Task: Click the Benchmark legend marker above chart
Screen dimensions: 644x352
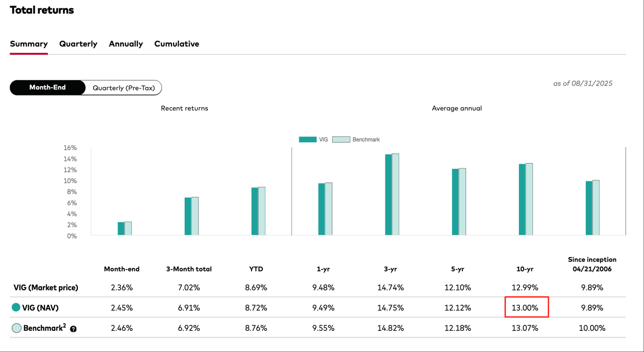Action: (342, 139)
